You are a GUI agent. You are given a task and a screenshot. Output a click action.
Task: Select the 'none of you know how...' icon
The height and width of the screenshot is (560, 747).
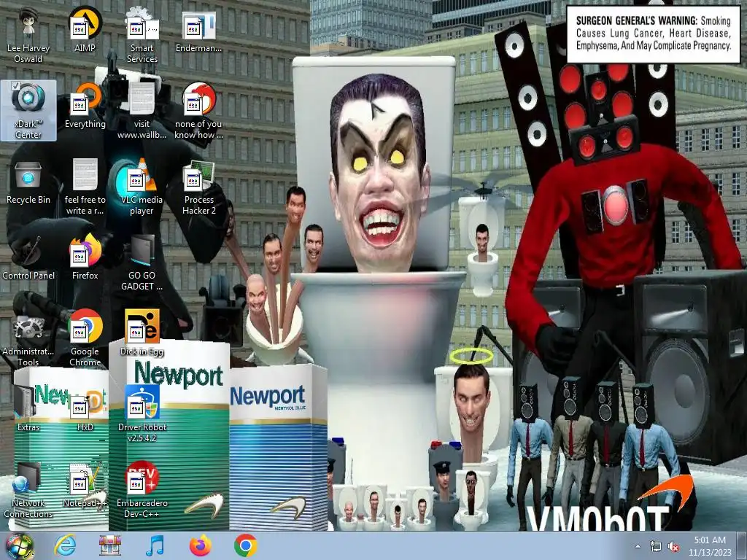tap(198, 111)
